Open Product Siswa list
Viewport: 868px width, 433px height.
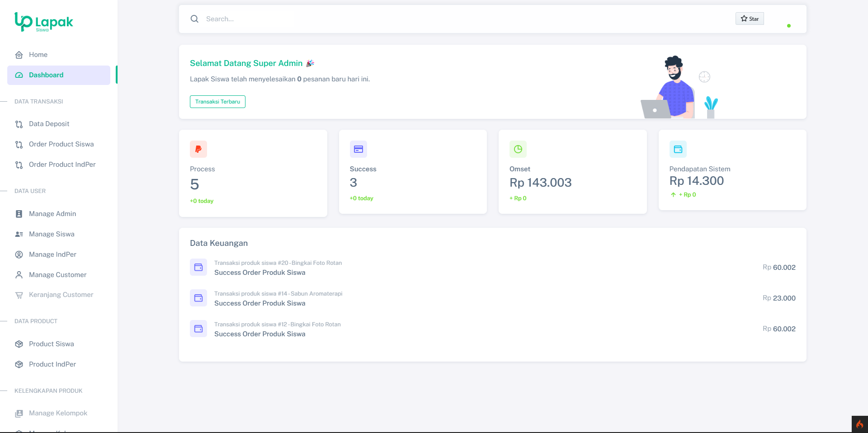tap(51, 344)
